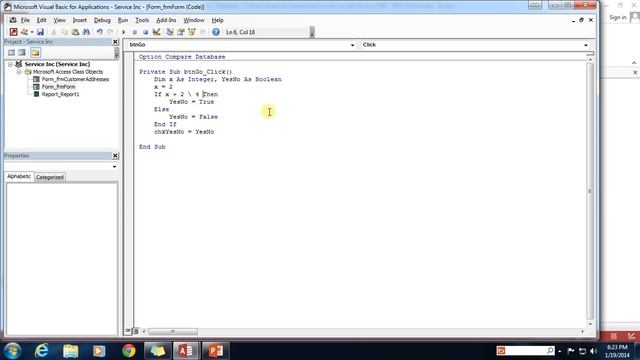This screenshot has height=360, width=640.
Task: Open Internet Explorer from taskbar
Action: 41,351
